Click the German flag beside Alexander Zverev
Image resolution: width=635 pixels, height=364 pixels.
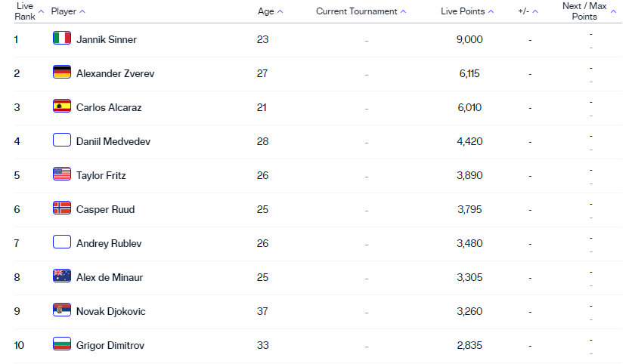pos(62,72)
